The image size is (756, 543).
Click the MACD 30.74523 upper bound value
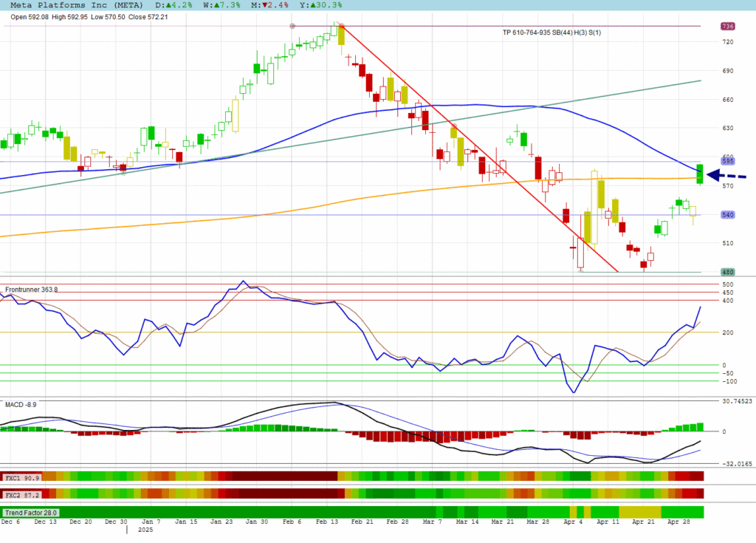738,401
